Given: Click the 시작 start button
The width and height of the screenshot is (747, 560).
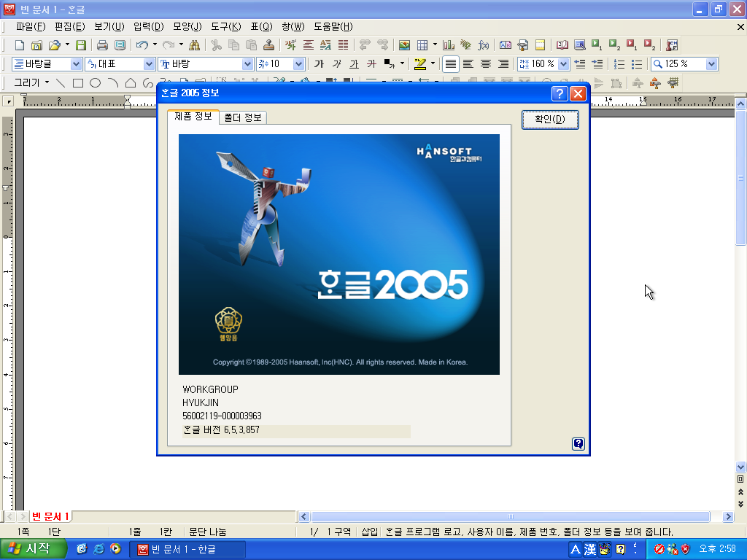Looking at the screenshot, I should [x=32, y=549].
